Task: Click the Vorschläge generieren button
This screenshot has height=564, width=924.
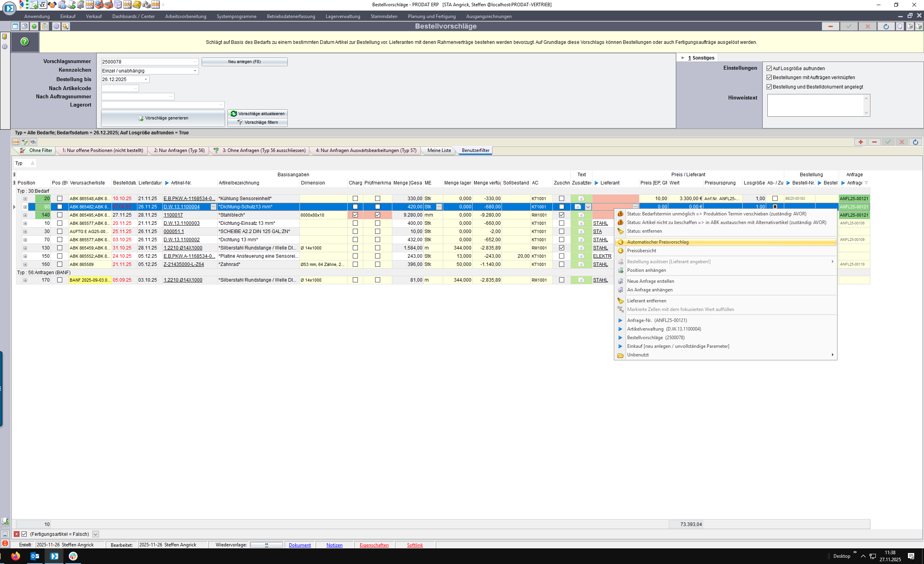Action: tap(163, 118)
